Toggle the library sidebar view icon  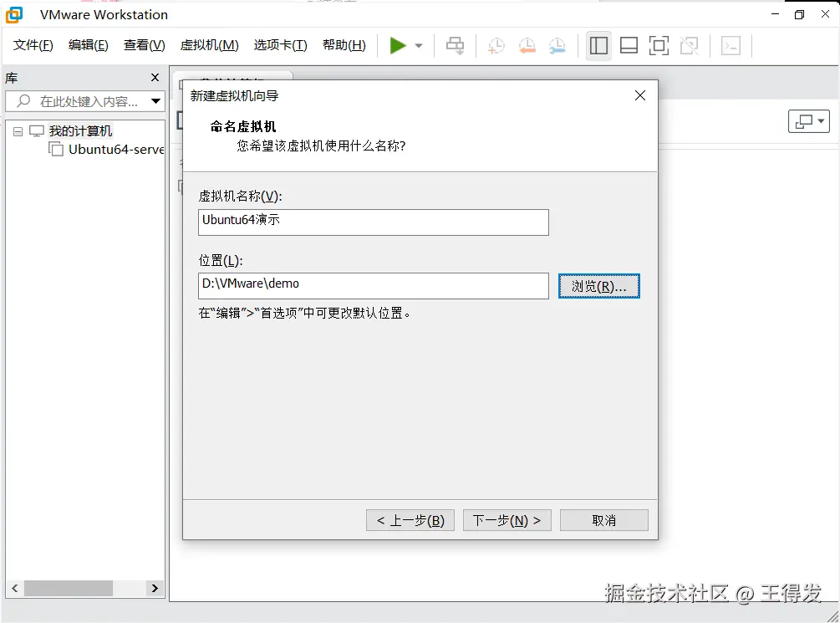click(598, 45)
